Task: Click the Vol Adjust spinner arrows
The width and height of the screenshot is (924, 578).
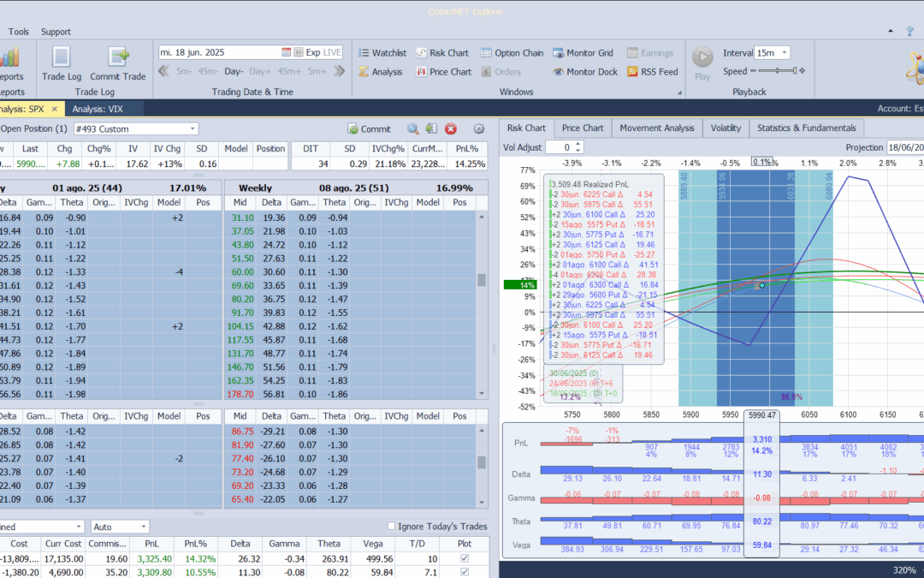Action: 578,147
